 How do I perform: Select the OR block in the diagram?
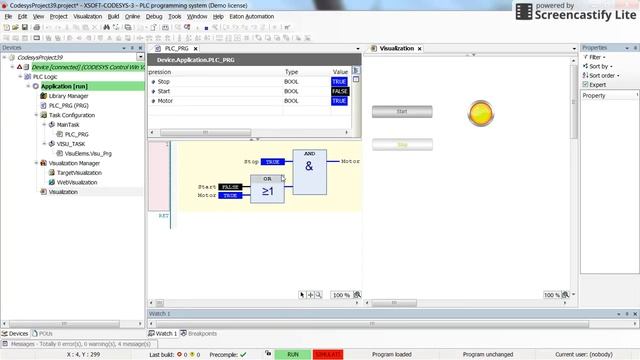267,189
